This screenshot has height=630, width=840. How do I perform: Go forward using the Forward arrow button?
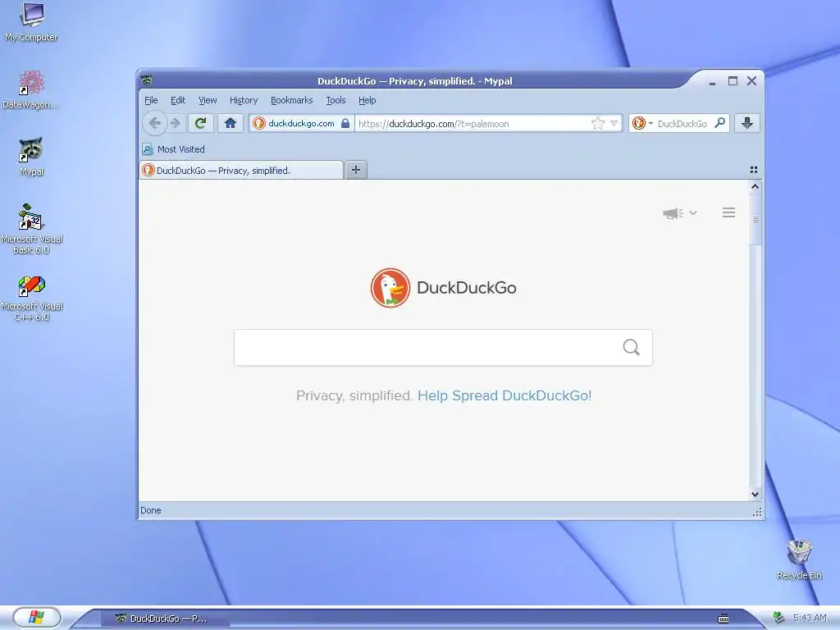click(x=176, y=123)
